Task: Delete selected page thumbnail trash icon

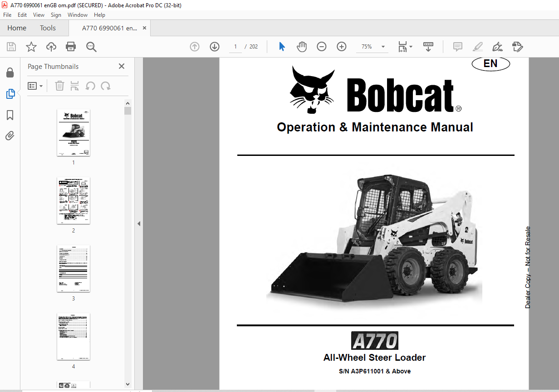Action: pos(59,86)
